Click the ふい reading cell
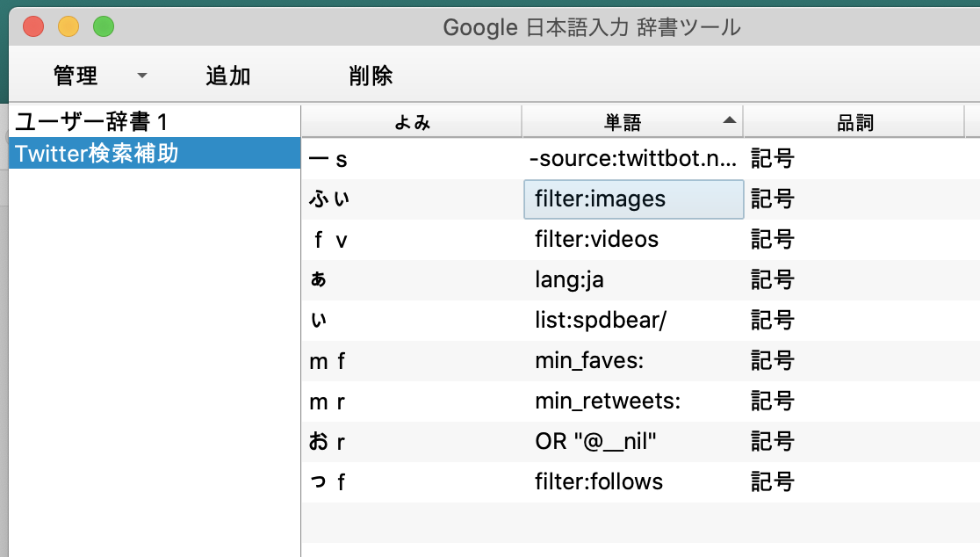 pos(329,199)
